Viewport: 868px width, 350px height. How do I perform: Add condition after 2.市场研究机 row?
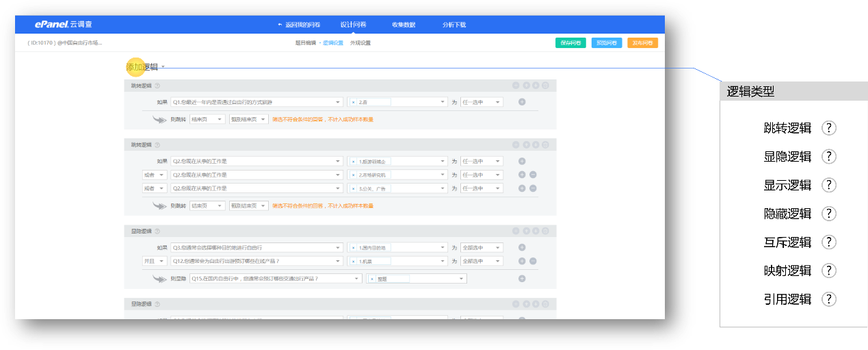coord(522,175)
